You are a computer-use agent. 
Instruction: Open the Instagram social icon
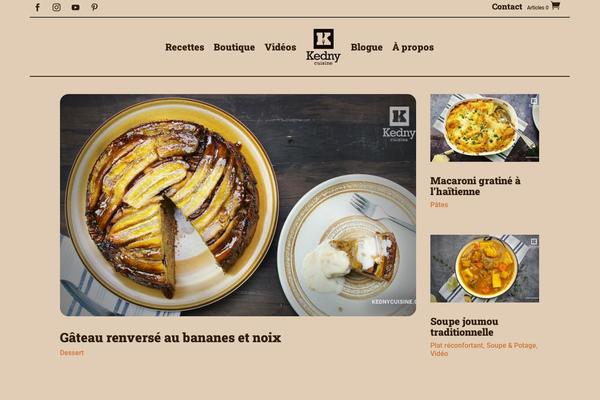(56, 7)
